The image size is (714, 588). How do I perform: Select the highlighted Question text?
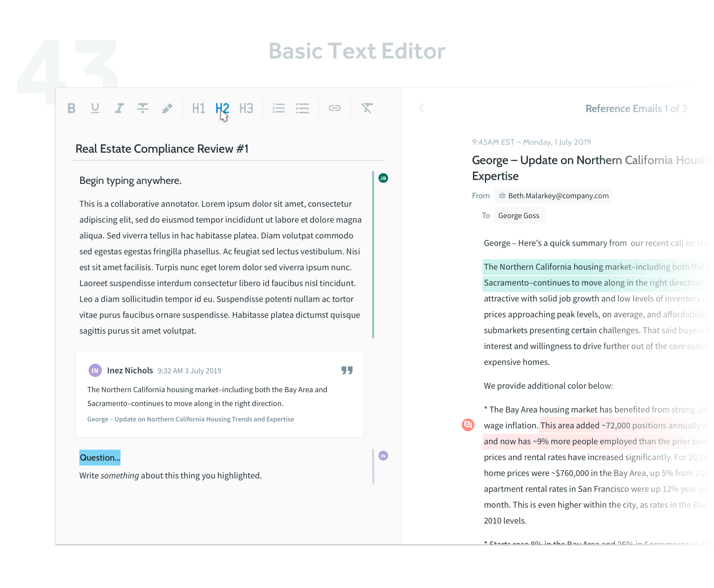click(x=100, y=457)
